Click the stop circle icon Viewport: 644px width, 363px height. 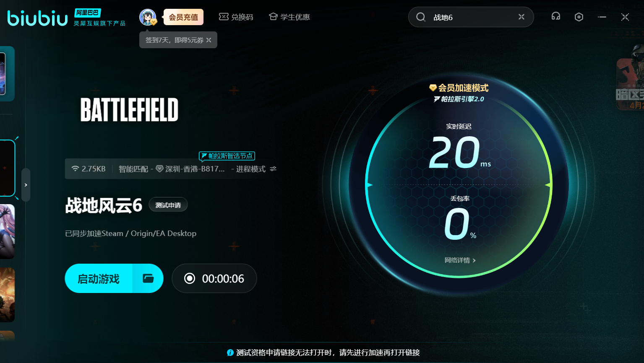click(190, 278)
